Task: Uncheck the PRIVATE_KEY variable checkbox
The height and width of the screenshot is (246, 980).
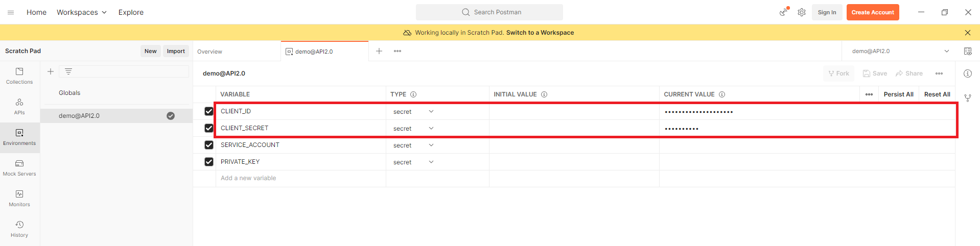Action: click(209, 162)
